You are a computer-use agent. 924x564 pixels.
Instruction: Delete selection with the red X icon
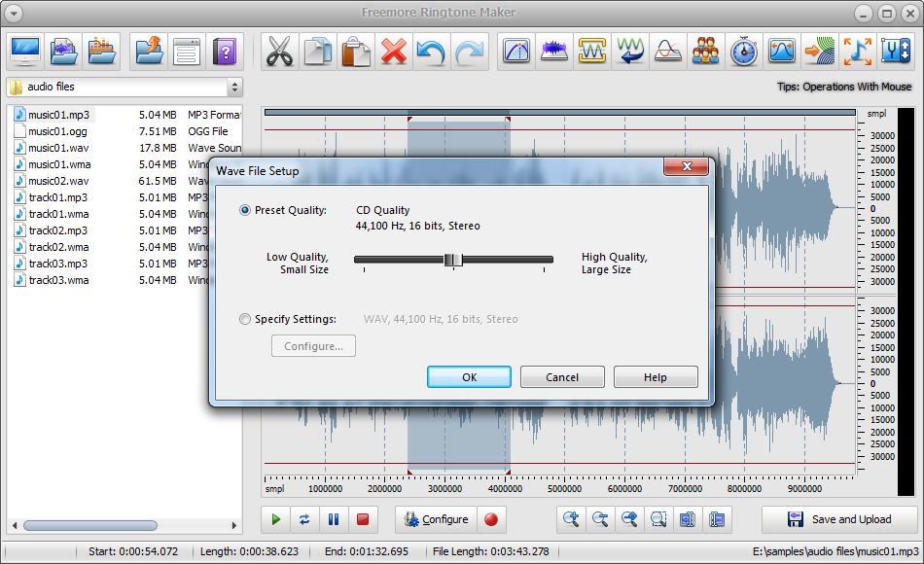[x=394, y=52]
